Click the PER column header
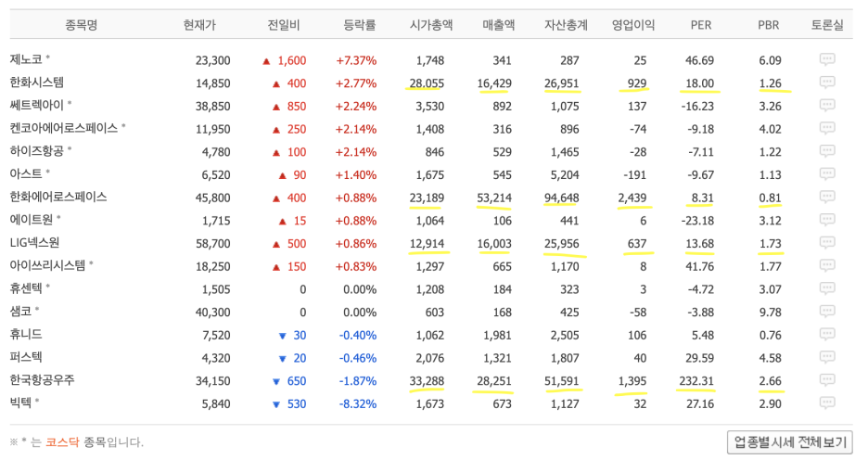 pos(701,25)
